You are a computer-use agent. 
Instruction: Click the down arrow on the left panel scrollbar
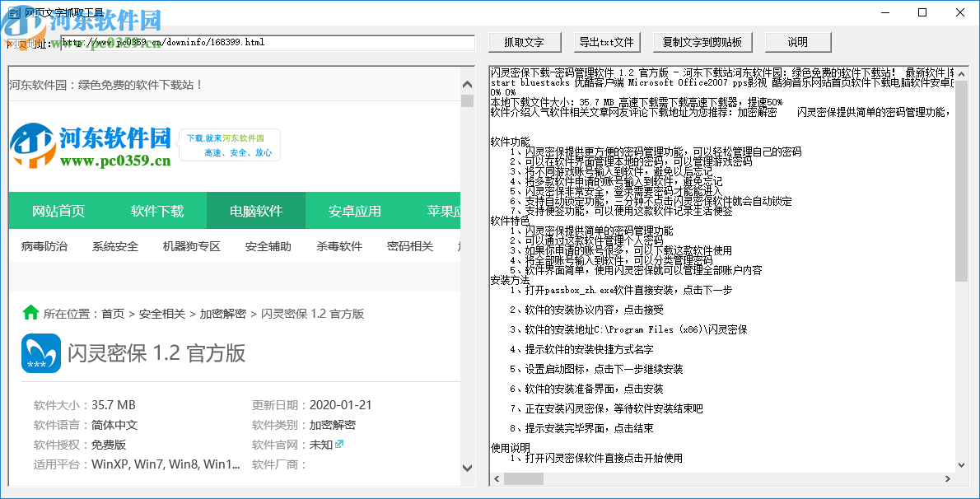[468, 469]
